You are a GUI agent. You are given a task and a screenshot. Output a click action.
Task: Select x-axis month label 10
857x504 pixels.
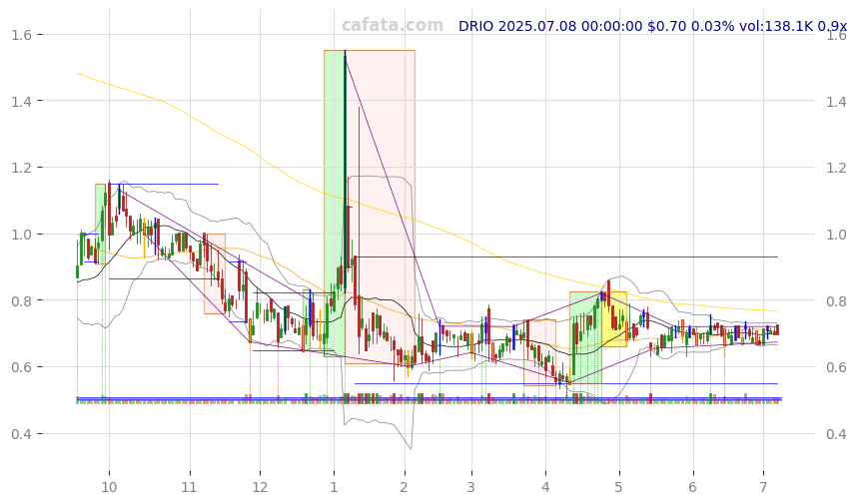pos(109,487)
